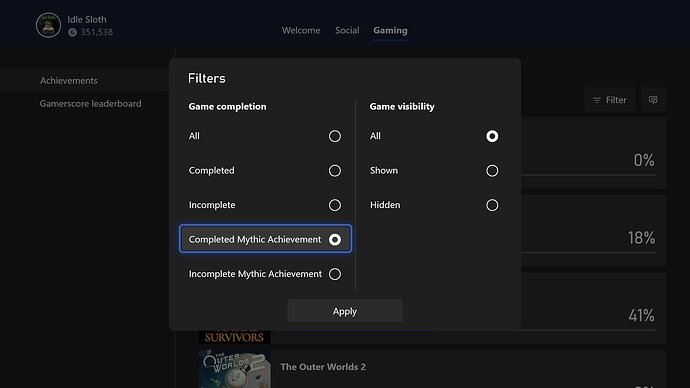Switch to the Social tab
This screenshot has height=388, width=690.
(347, 30)
